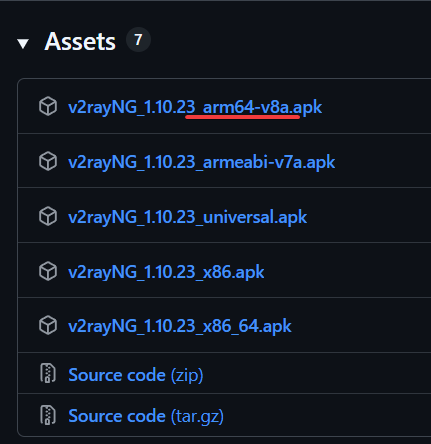
Task: Click archive icon beside Source code (tar.gz)
Action: click(48, 415)
